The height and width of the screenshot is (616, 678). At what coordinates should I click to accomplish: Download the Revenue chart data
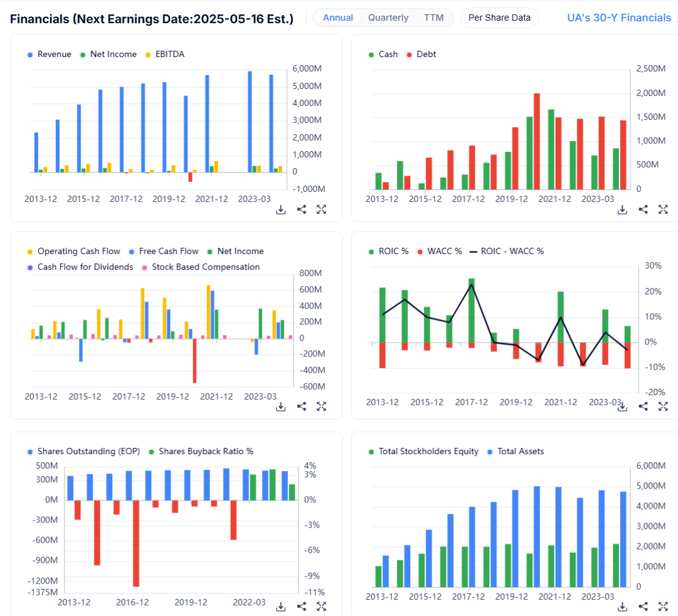281,210
